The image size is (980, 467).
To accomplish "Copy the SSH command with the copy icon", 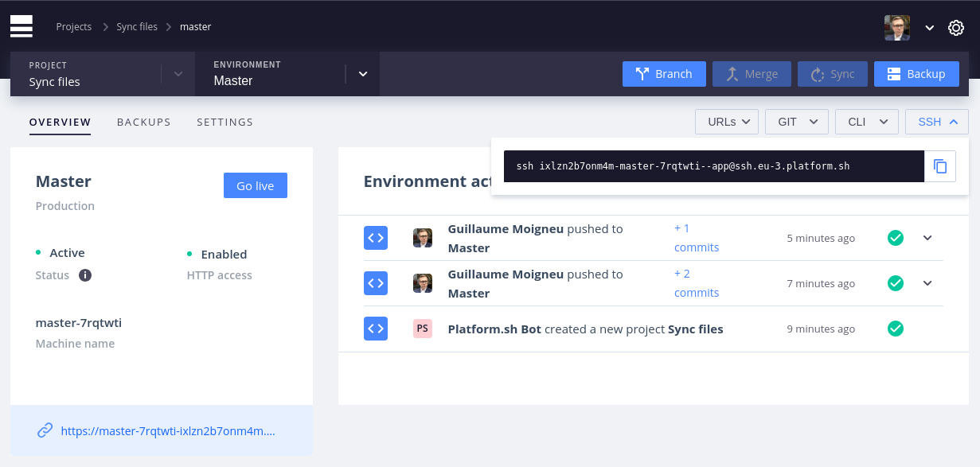I will coord(940,166).
